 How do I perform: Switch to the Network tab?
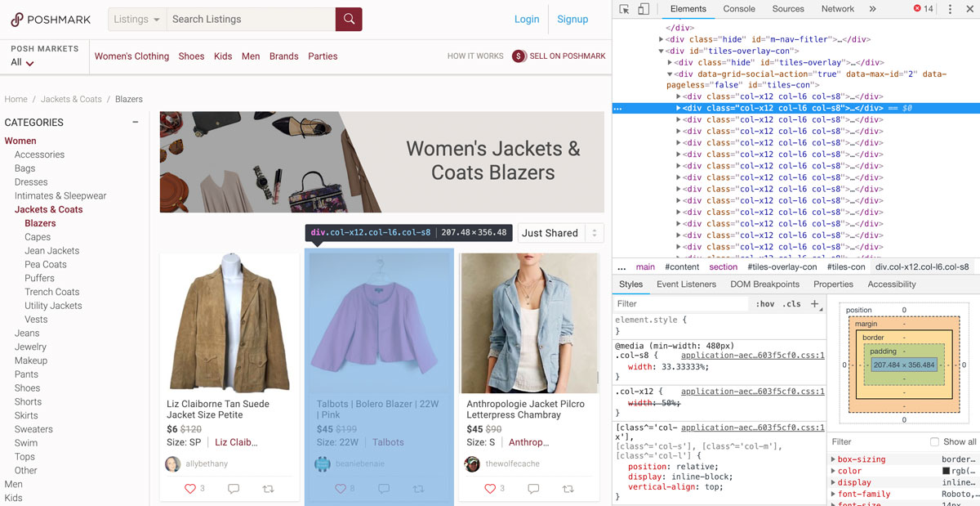tap(838, 9)
